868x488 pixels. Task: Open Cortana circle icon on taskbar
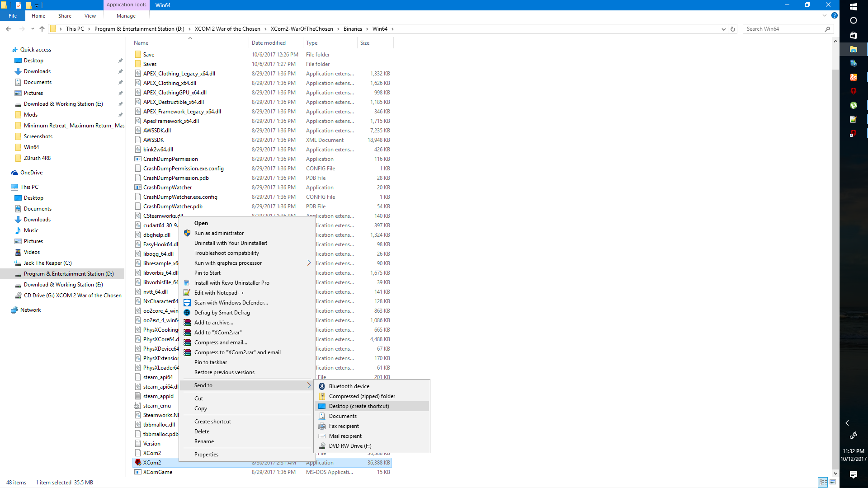(854, 21)
